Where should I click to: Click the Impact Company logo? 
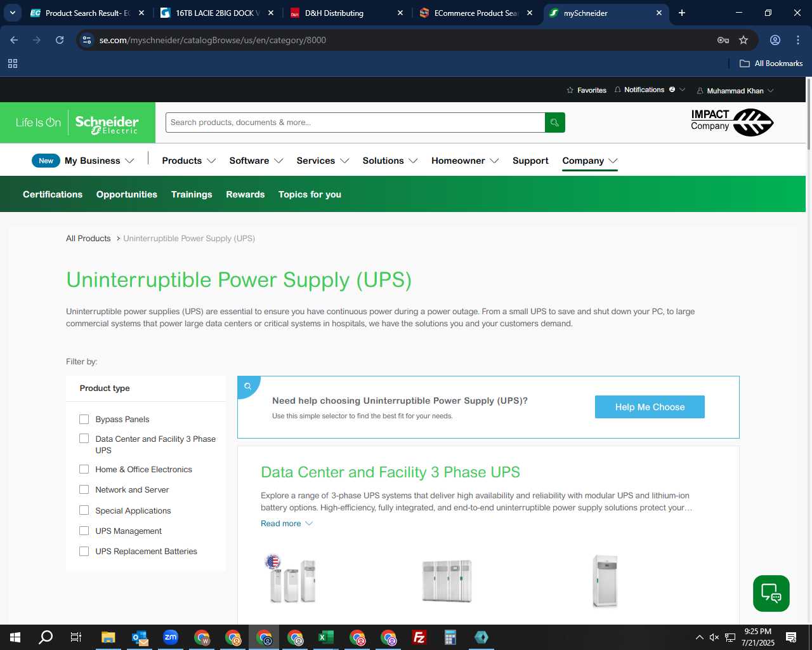tap(732, 122)
